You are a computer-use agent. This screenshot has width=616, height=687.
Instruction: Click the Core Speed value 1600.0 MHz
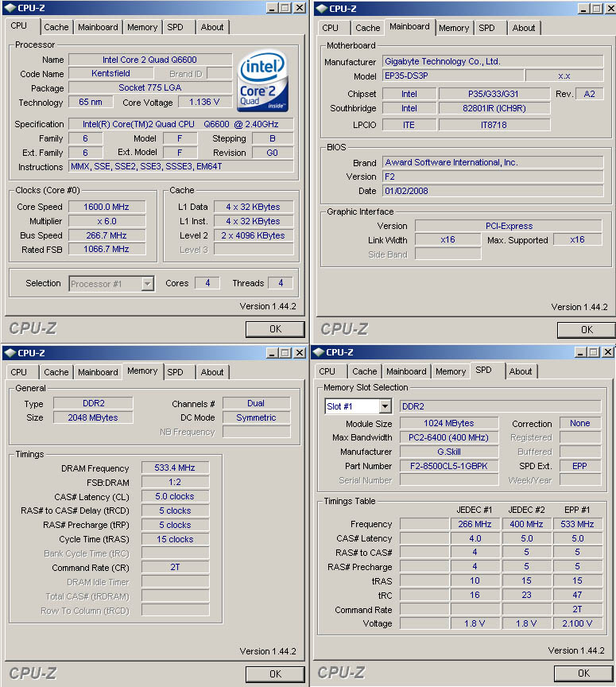coord(107,207)
